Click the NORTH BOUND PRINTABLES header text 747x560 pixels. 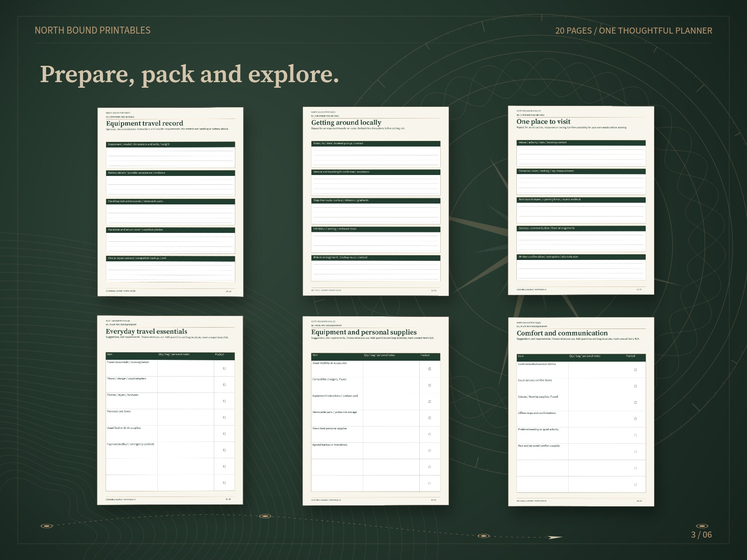(92, 30)
